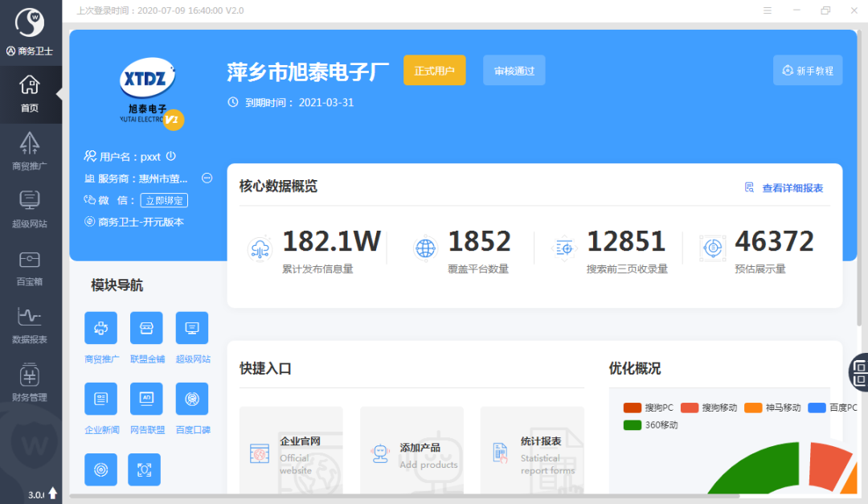Expand service provider details with ellipsis icon

coord(207,178)
